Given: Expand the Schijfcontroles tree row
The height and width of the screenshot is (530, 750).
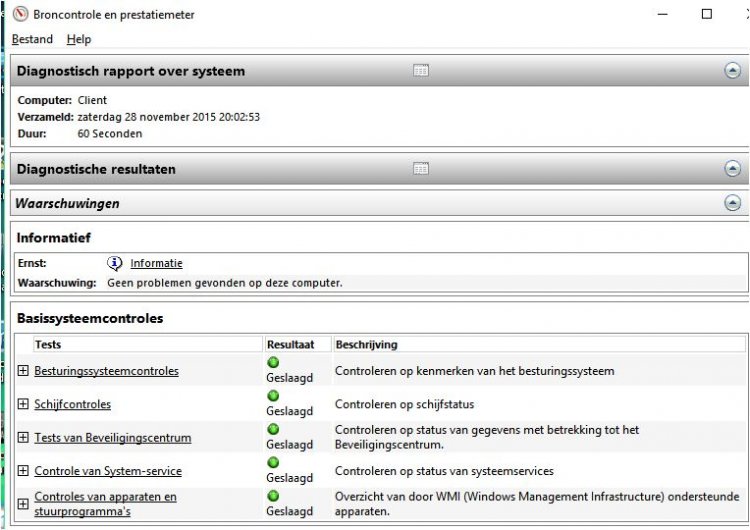Looking at the screenshot, I should [x=23, y=404].
